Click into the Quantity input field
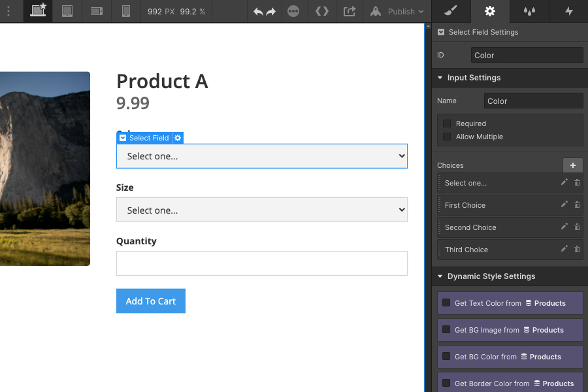 (x=262, y=263)
